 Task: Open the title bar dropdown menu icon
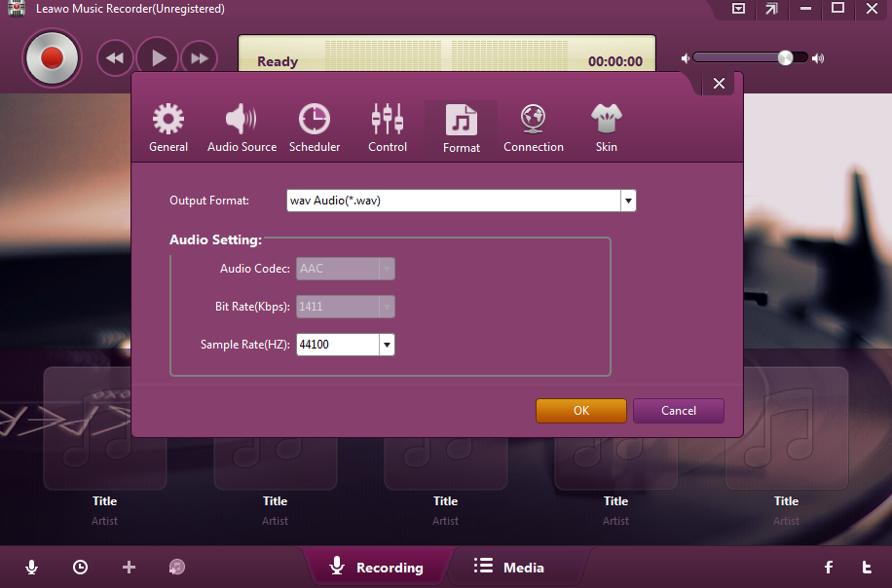pyautogui.click(x=738, y=9)
